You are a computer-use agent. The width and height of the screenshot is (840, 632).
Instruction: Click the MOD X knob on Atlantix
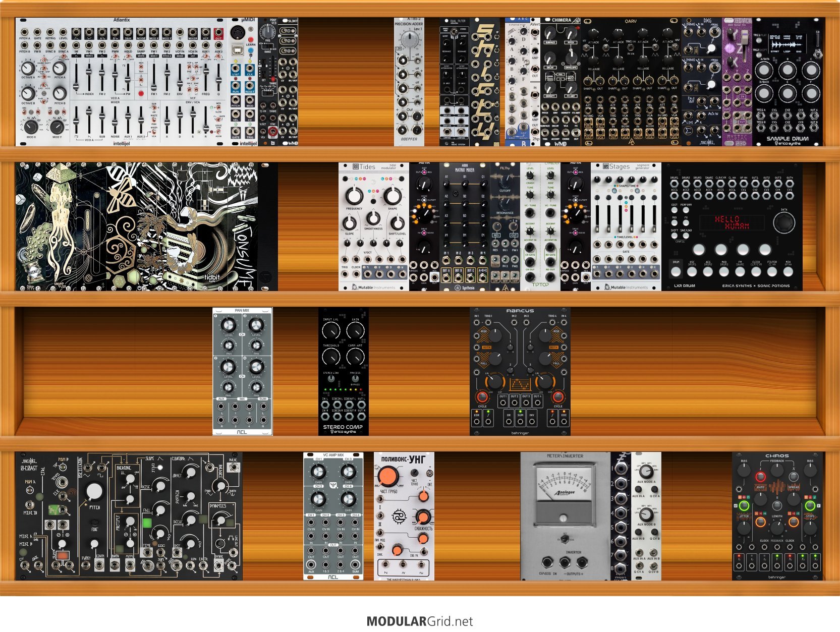(x=31, y=127)
